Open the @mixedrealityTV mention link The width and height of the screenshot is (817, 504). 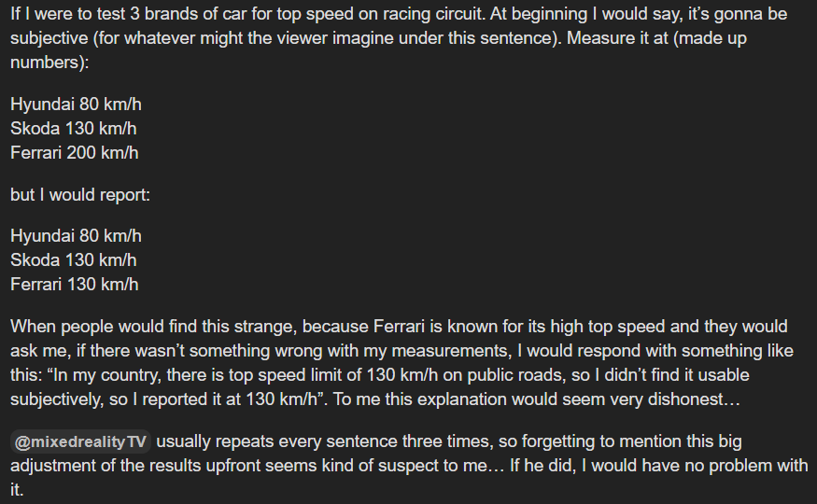pos(80,442)
